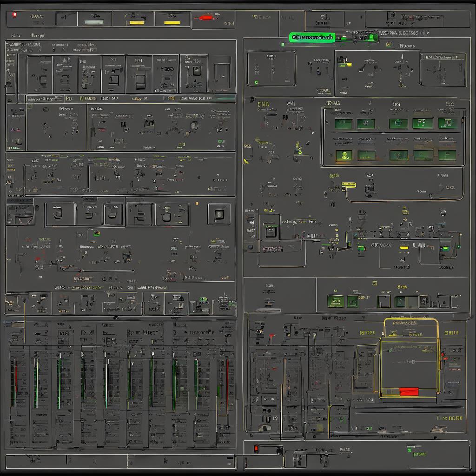Open the first yellow highlighted selector in the top toolbar

pyautogui.click(x=137, y=22)
